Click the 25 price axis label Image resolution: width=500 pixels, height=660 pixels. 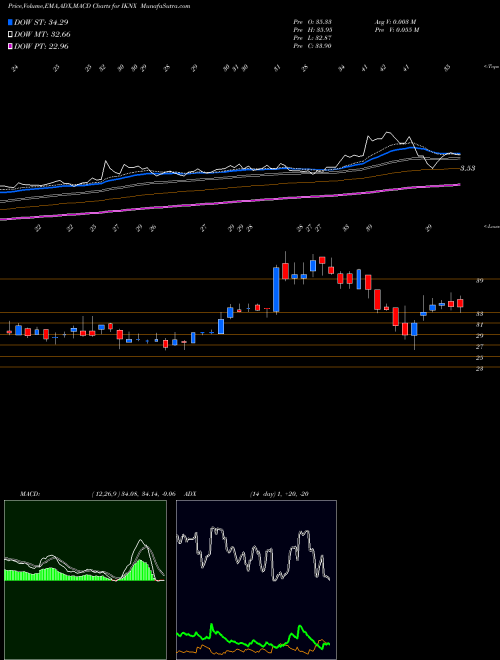click(x=480, y=358)
